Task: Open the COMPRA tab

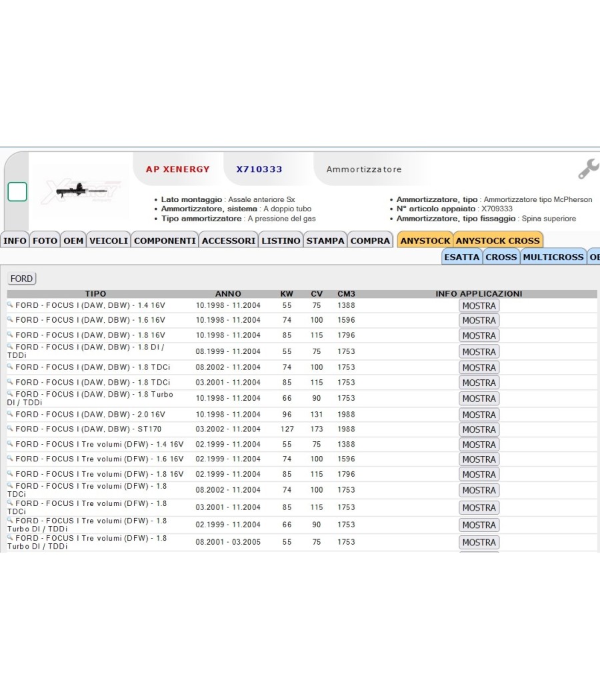Action: tap(370, 241)
